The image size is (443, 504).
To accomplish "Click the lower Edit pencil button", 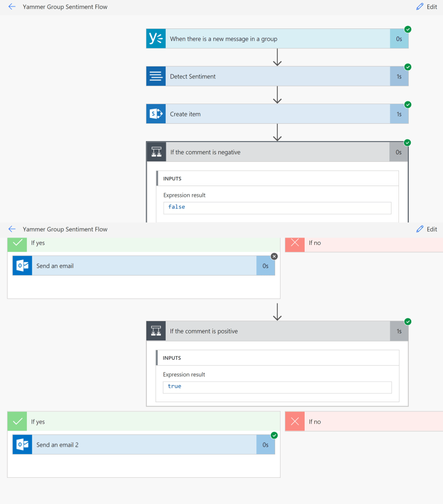I will coord(426,229).
